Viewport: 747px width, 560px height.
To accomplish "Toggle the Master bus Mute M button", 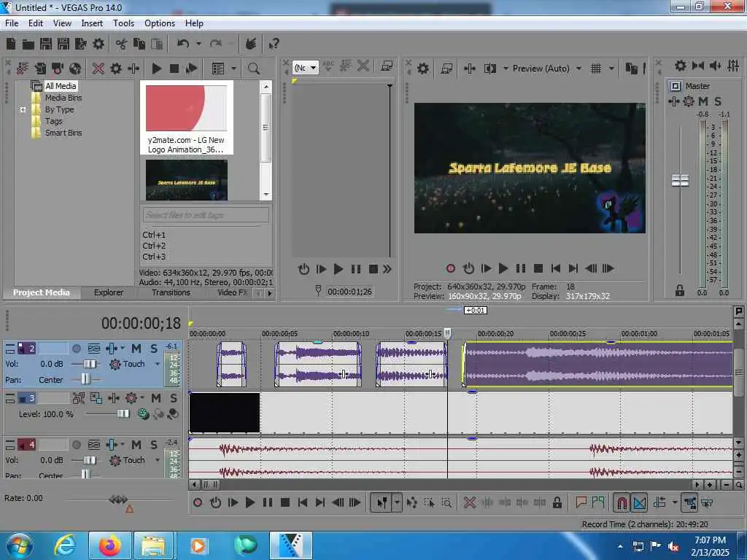I will (703, 101).
